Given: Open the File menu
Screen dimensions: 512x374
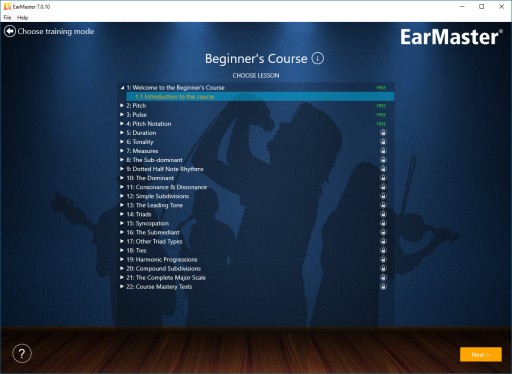Looking at the screenshot, I should point(7,18).
